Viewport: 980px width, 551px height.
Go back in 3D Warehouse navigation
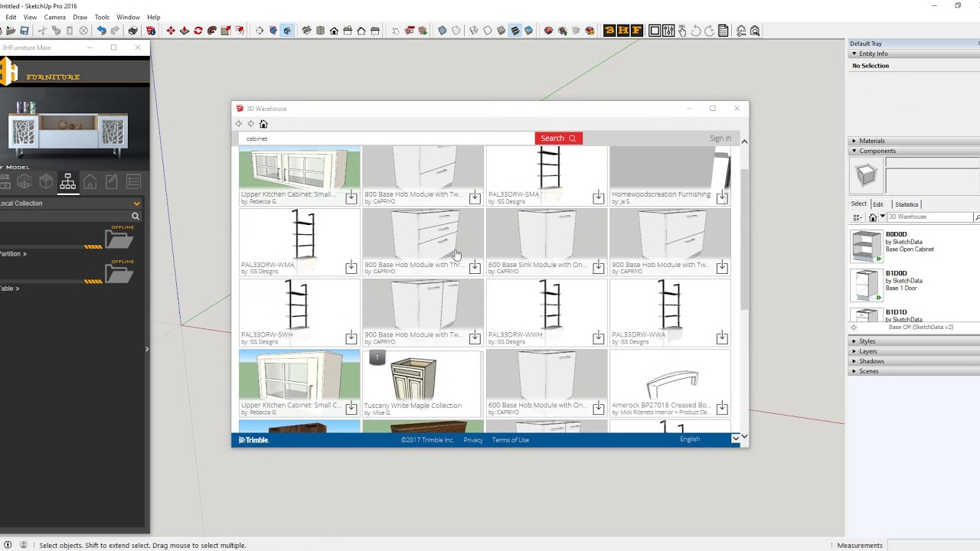point(239,124)
